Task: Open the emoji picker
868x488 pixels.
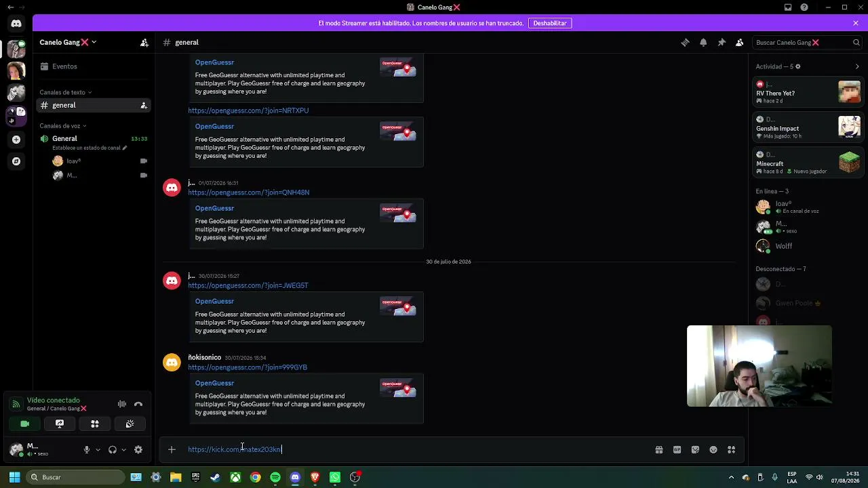Action: click(713, 449)
